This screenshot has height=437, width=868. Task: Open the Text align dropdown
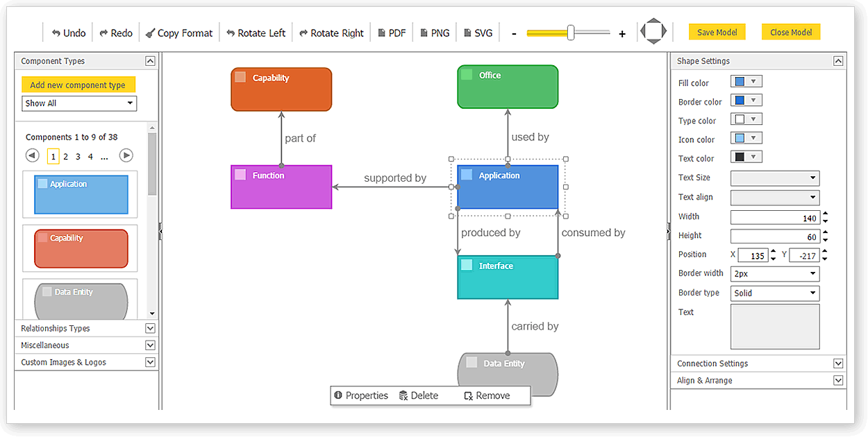point(775,198)
